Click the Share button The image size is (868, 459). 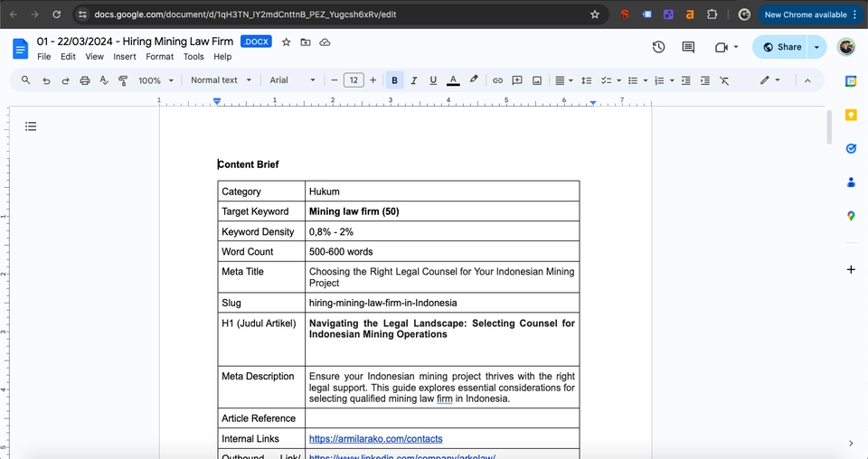783,47
